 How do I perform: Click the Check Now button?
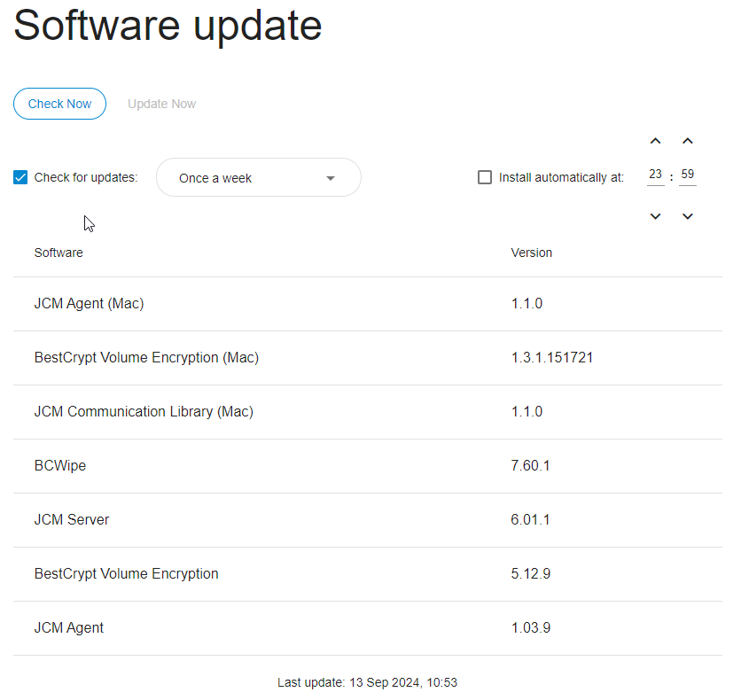coord(59,104)
